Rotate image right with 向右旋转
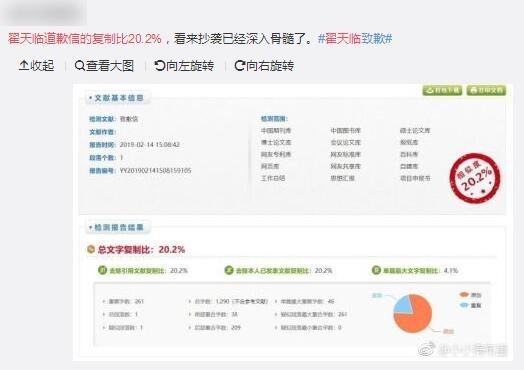The image size is (524, 370). tap(264, 66)
